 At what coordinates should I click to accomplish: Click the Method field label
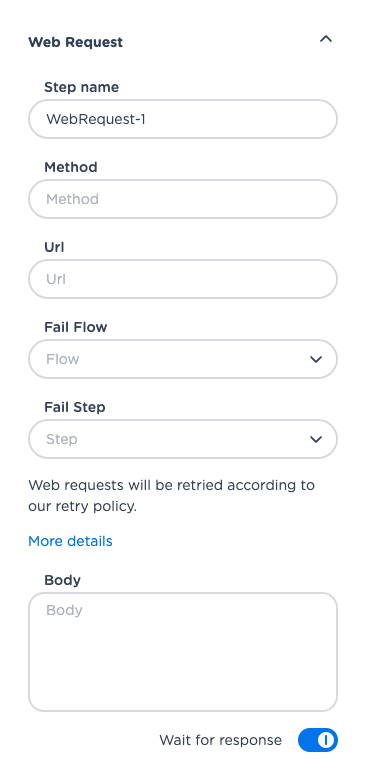click(x=71, y=167)
